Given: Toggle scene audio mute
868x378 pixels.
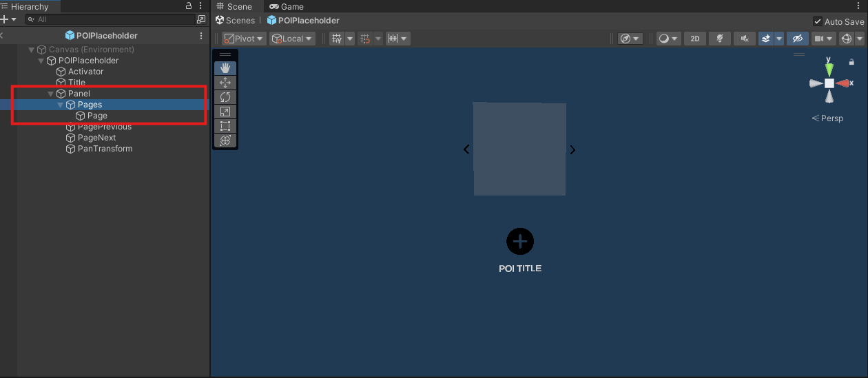Looking at the screenshot, I should [745, 39].
